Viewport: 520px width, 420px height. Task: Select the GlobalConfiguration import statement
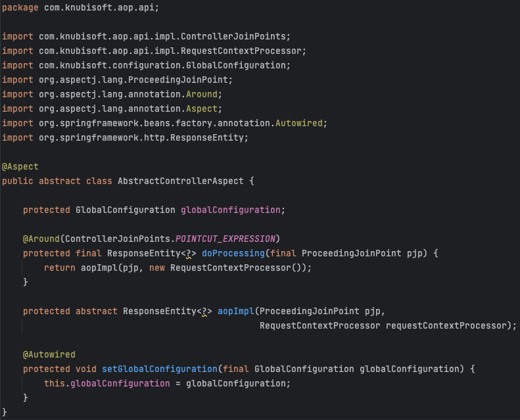(146, 65)
